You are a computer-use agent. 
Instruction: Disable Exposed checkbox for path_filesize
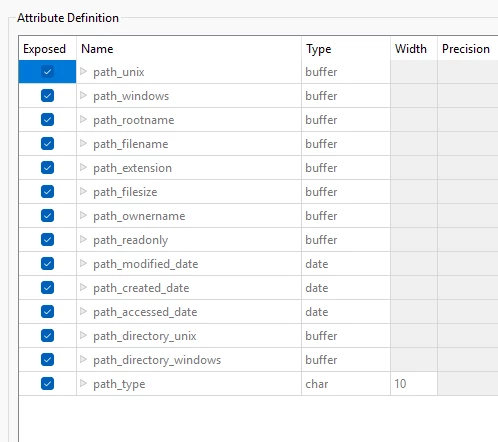pos(47,192)
